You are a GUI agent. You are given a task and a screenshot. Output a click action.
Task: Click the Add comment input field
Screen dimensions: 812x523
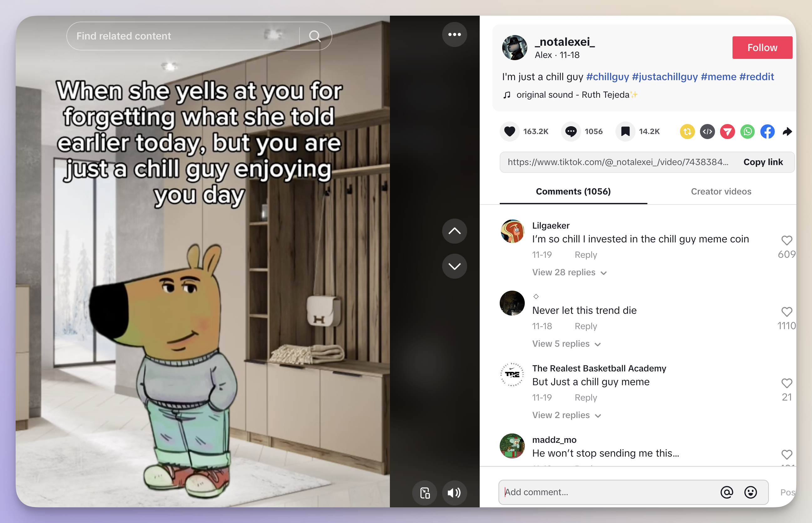pos(609,492)
